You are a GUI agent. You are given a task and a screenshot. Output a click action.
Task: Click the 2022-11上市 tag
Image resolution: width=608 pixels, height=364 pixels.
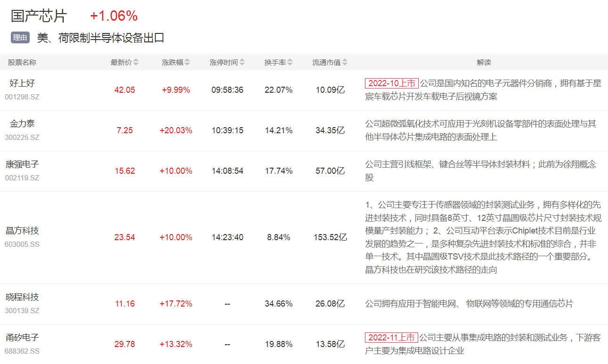(391, 338)
